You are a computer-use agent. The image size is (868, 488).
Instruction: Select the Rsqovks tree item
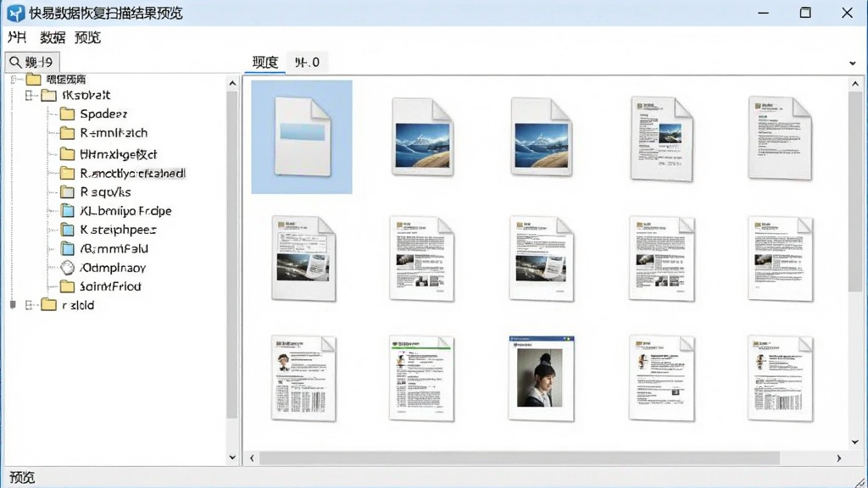point(105,192)
